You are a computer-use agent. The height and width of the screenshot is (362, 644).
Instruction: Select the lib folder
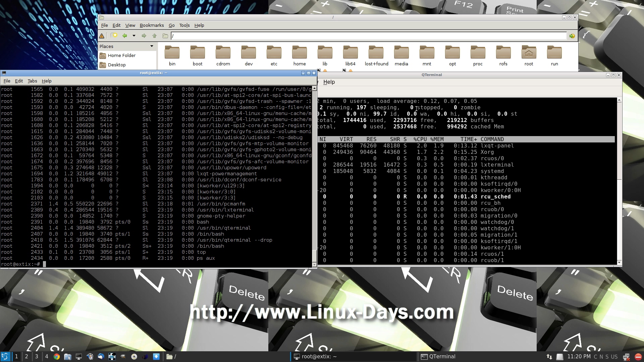pyautogui.click(x=325, y=56)
